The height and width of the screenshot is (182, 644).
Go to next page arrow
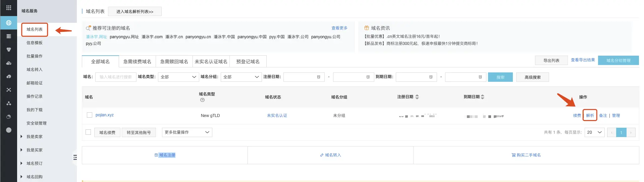click(631, 132)
